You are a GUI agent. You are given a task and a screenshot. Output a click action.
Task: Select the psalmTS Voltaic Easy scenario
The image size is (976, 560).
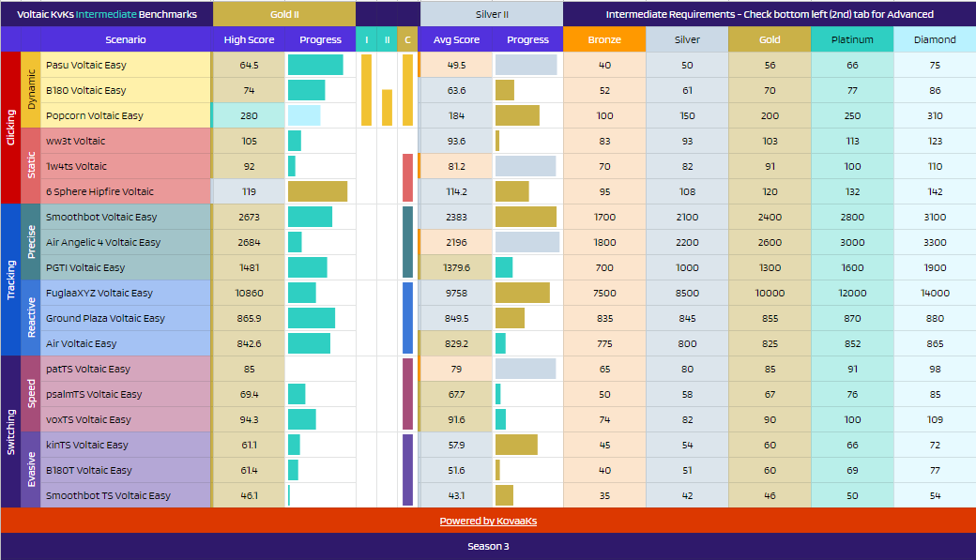coord(125,394)
